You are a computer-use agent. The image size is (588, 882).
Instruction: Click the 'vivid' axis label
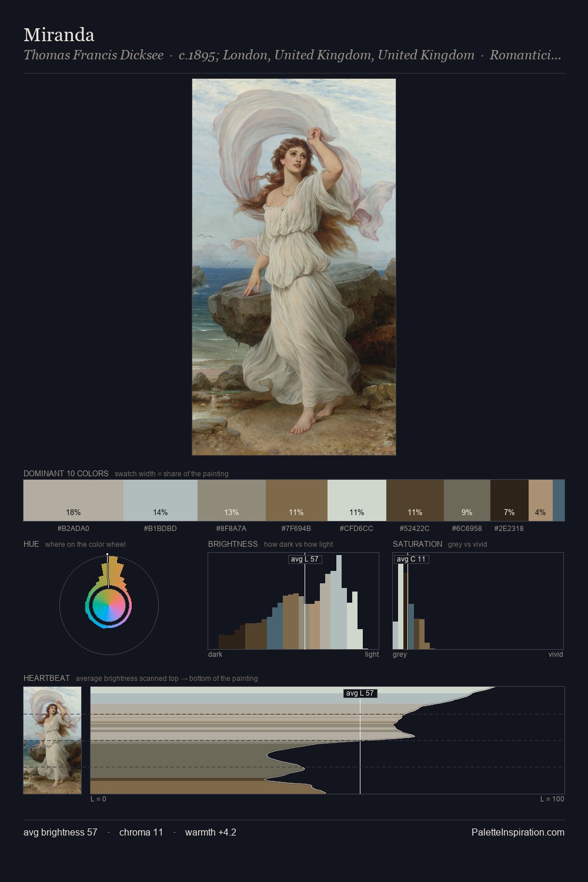point(556,654)
